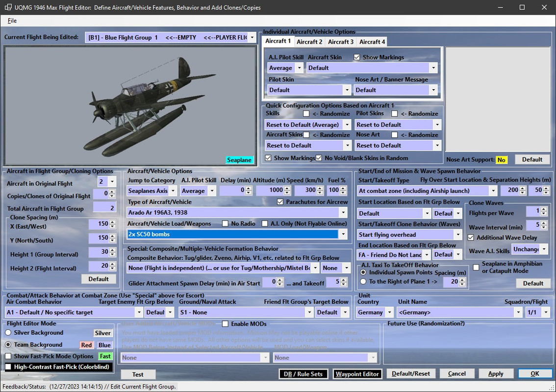Open Reset to Default (Average) skills dropdown

coord(347,125)
